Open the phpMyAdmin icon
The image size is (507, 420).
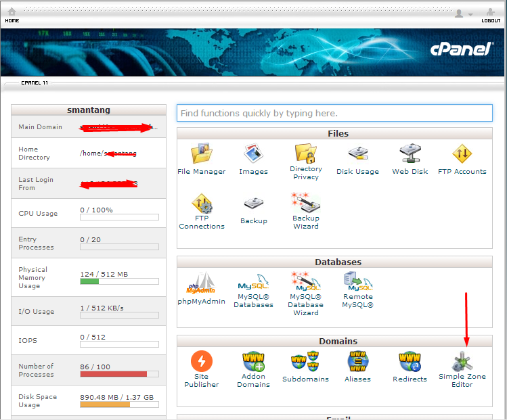click(x=201, y=283)
